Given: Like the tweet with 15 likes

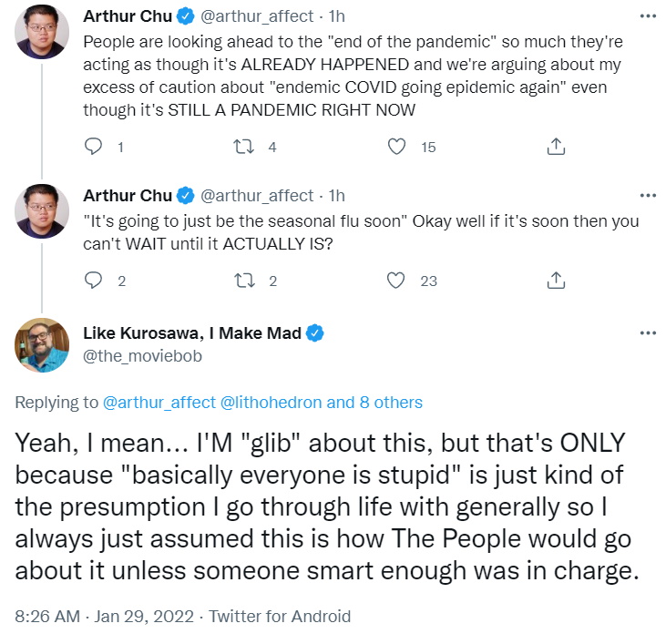Looking at the screenshot, I should [x=396, y=147].
